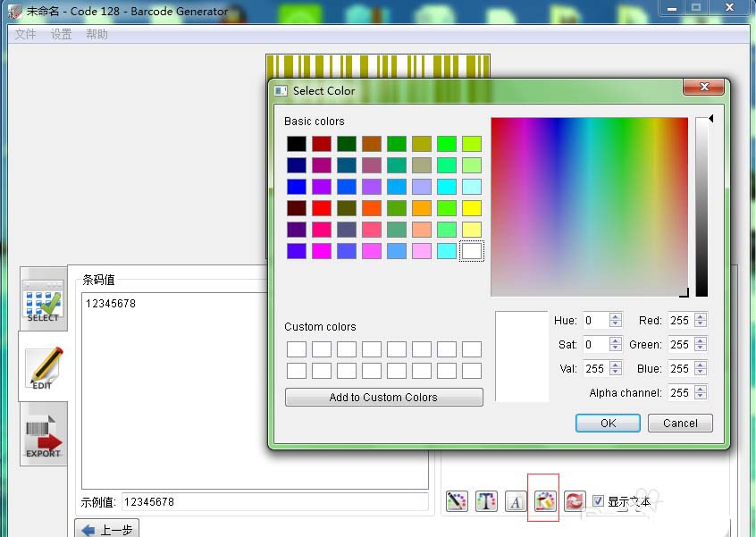Screen dimensions: 756x537
Task: Increase the Red value spinner
Action: point(701,316)
